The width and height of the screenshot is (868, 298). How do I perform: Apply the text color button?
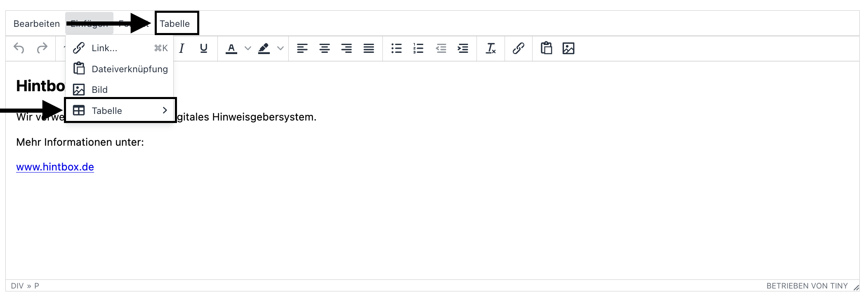[x=231, y=48]
